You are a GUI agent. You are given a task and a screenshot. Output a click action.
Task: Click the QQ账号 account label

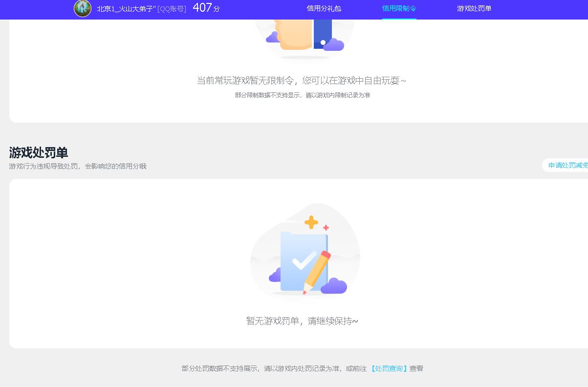pyautogui.click(x=171, y=8)
